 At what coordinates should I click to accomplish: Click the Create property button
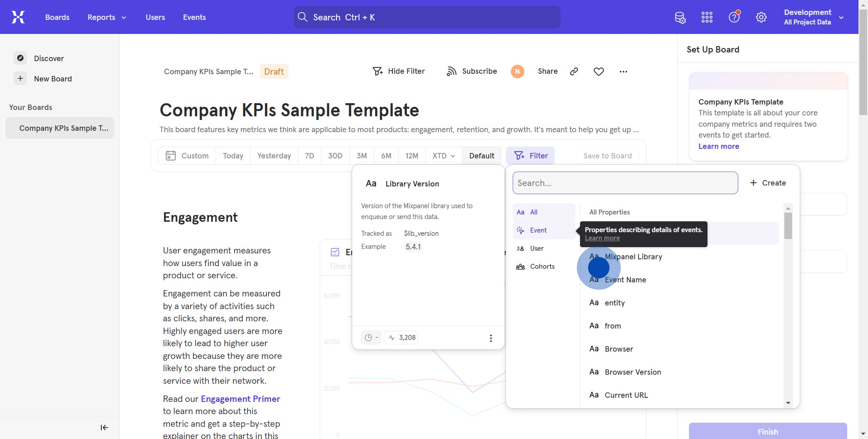768,183
